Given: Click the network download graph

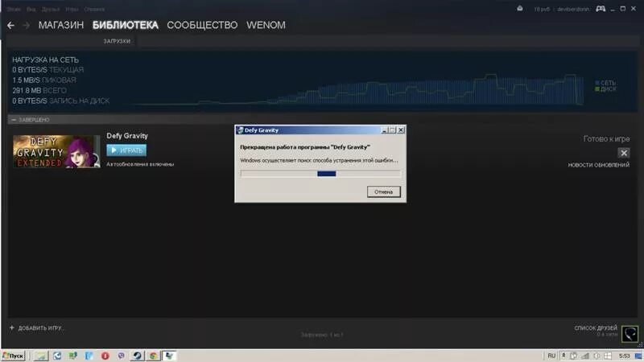Looking at the screenshot, I should pyautogui.click(x=357, y=89).
